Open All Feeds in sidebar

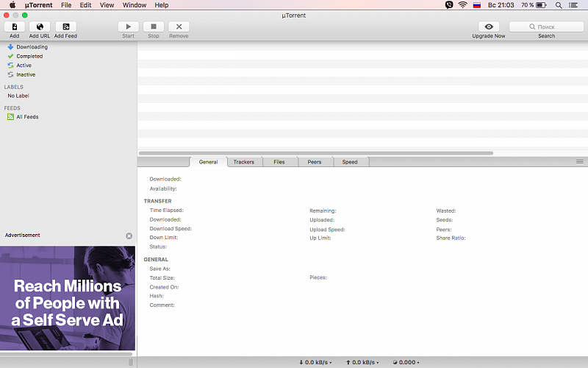pos(27,117)
